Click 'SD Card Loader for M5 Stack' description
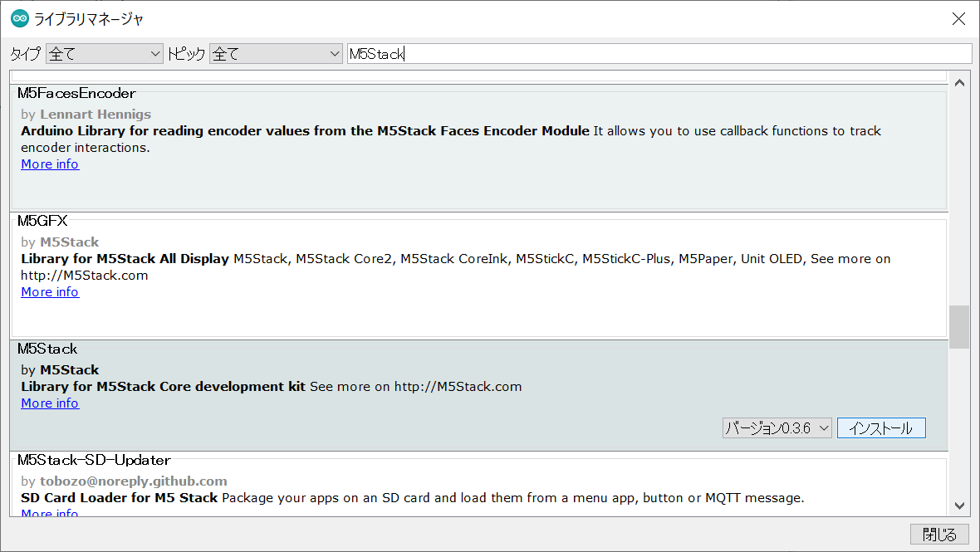 (x=120, y=498)
